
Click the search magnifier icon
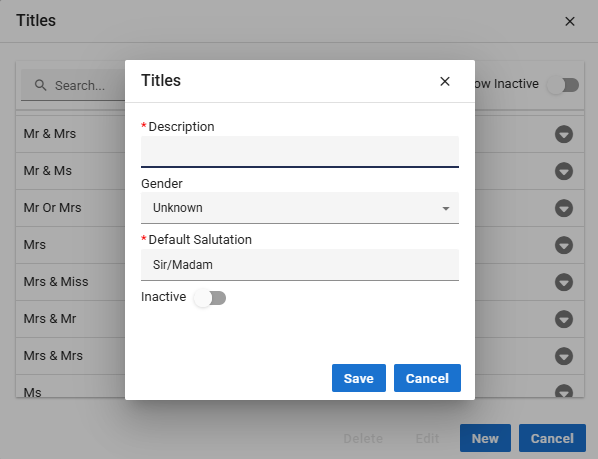(40, 85)
